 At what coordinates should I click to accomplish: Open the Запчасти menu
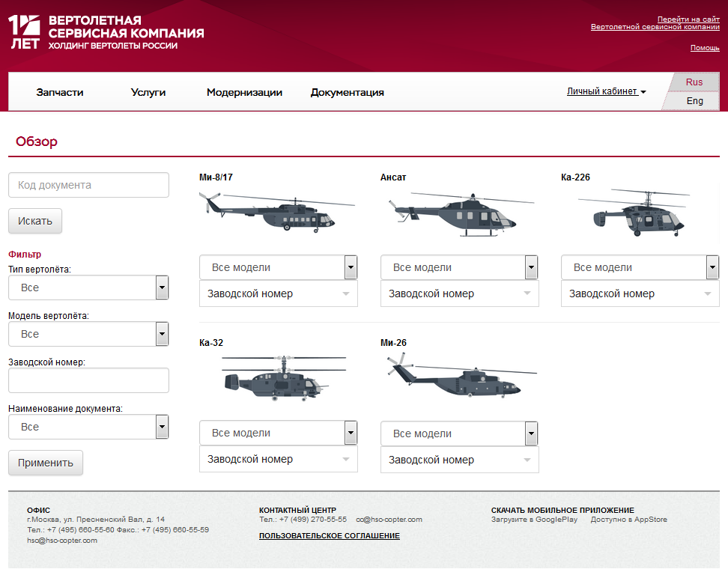tap(60, 92)
